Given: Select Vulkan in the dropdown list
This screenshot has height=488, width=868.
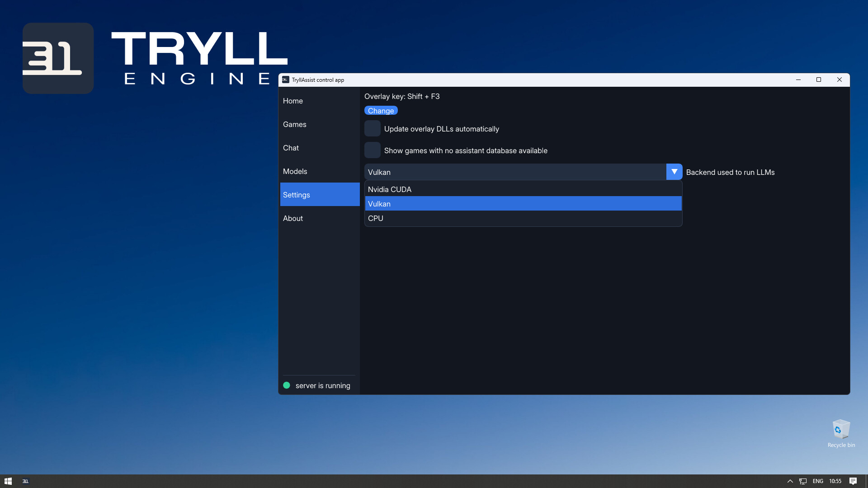Looking at the screenshot, I should [x=523, y=203].
